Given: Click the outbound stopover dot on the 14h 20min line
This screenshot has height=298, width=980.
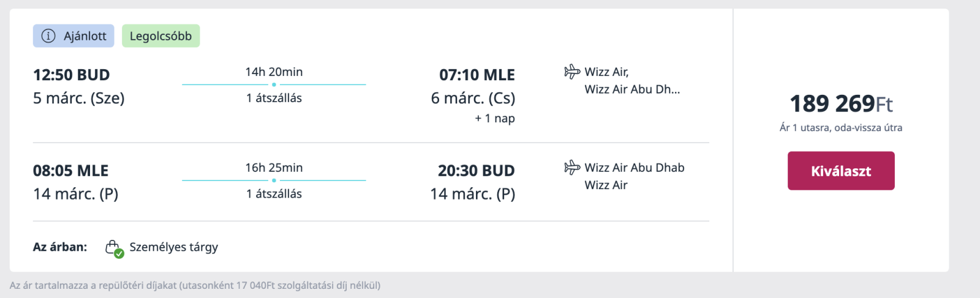Looking at the screenshot, I should click(x=274, y=84).
